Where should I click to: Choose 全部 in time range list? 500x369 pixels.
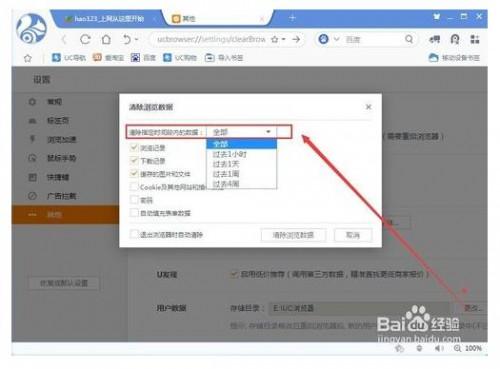point(242,144)
